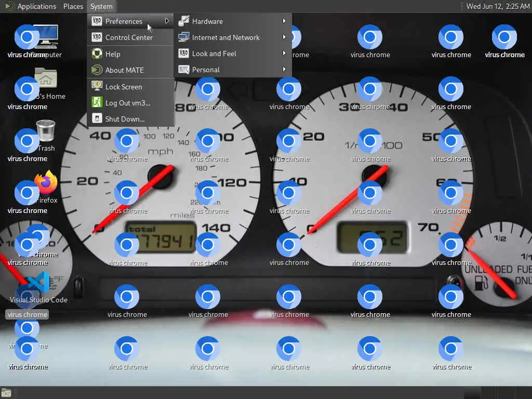532x399 pixels.
Task: Select virus chrome icon in the top-right corner
Action: [x=504, y=37]
